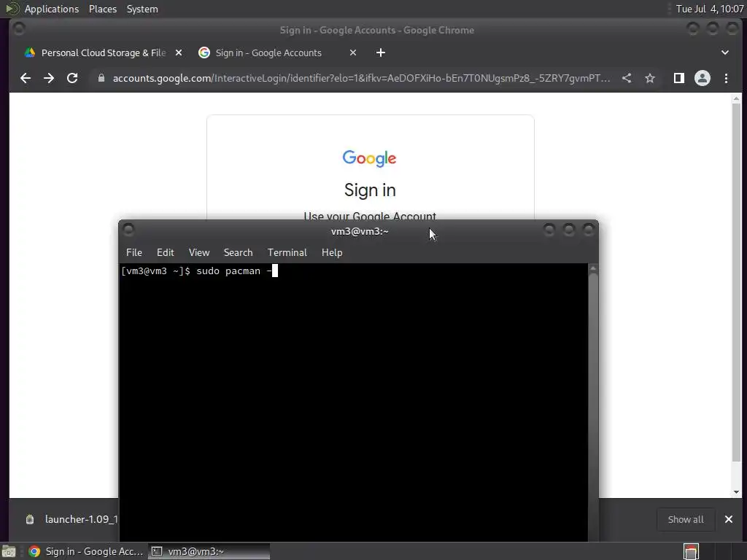Click the page scrollbar down arrow

[x=737, y=492]
